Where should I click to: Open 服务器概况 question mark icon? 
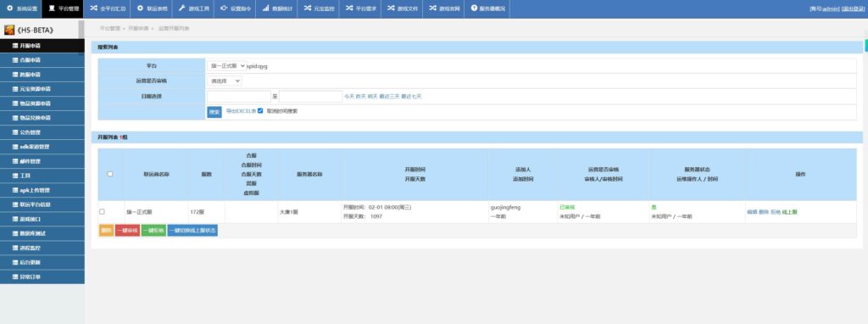click(x=474, y=8)
